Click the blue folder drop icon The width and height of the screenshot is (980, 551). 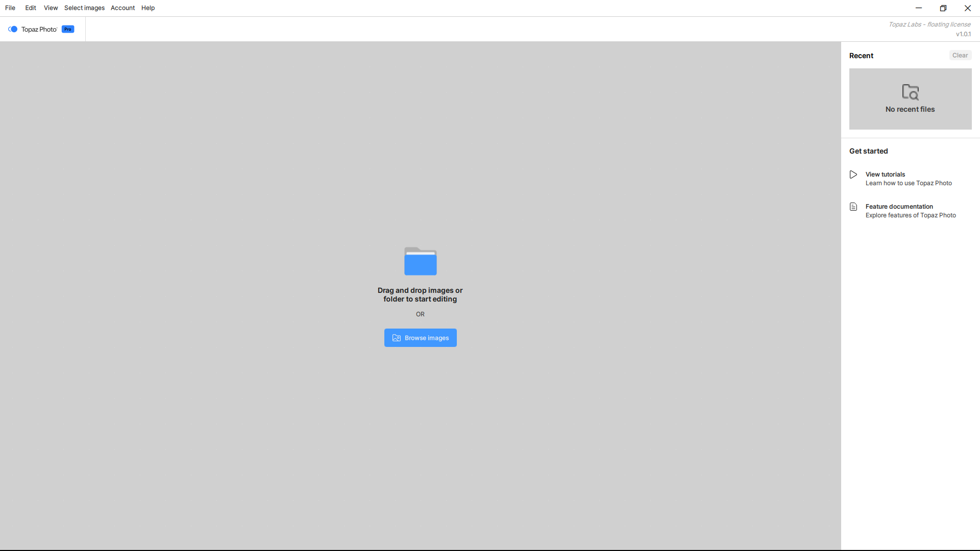coord(420,261)
